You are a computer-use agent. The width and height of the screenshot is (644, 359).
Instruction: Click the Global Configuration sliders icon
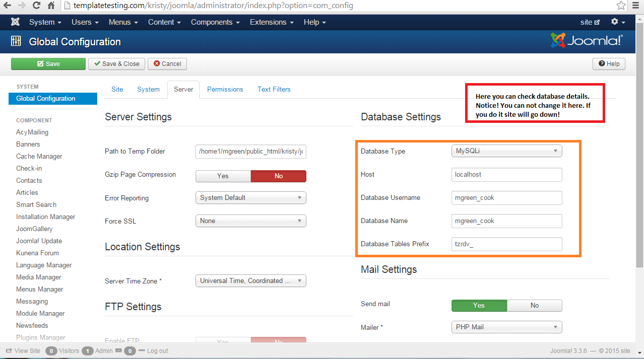16,42
